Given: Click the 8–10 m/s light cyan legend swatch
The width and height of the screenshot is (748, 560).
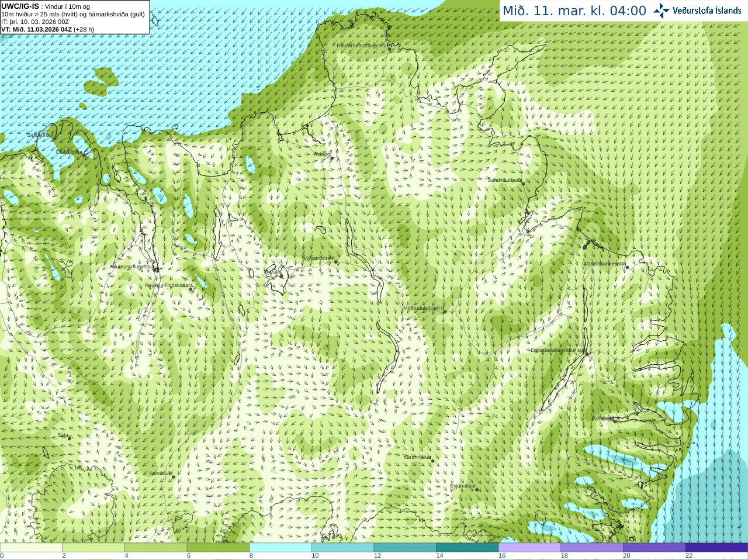Looking at the screenshot, I should coord(280,548).
